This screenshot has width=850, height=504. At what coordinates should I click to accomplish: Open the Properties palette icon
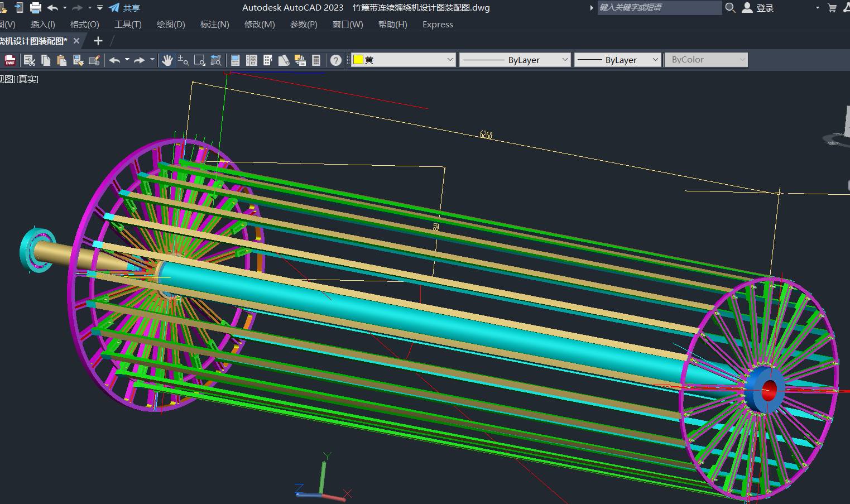click(x=235, y=60)
